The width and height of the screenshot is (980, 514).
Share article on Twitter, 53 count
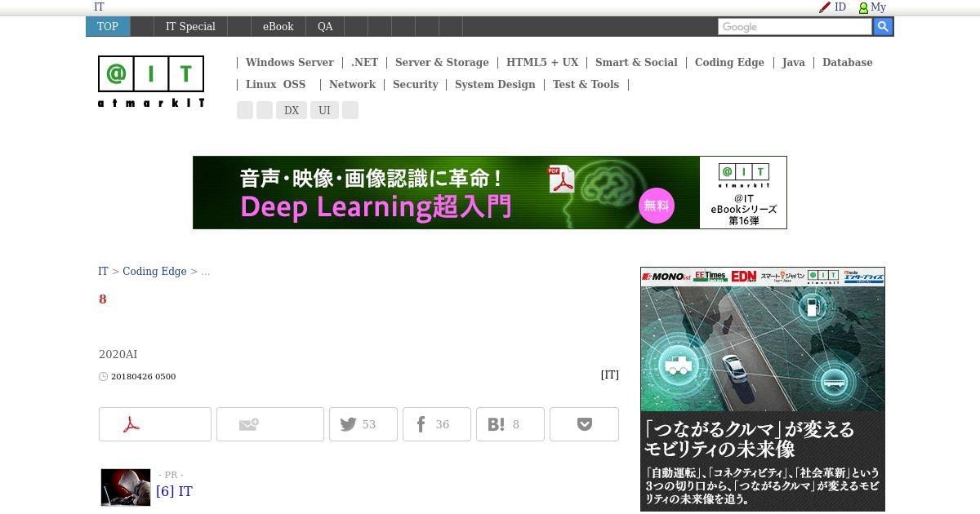pos(363,424)
